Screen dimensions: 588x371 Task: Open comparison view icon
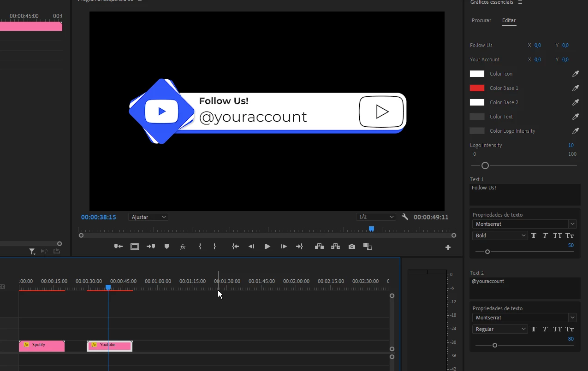point(368,247)
